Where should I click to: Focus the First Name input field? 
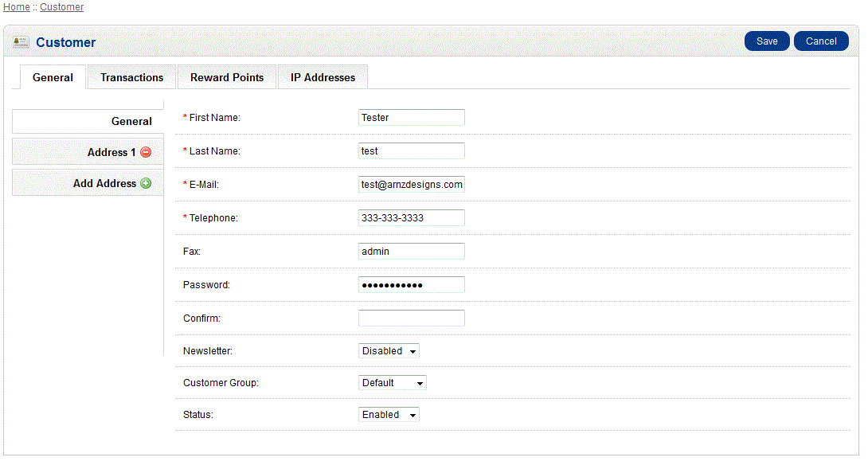pos(411,118)
